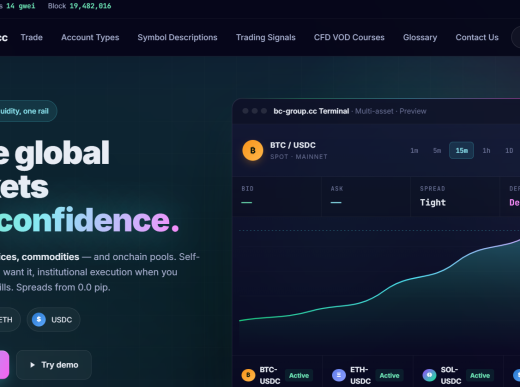Image resolution: width=520 pixels, height=387 pixels.
Task: Click the Try demo button
Action: (54, 365)
